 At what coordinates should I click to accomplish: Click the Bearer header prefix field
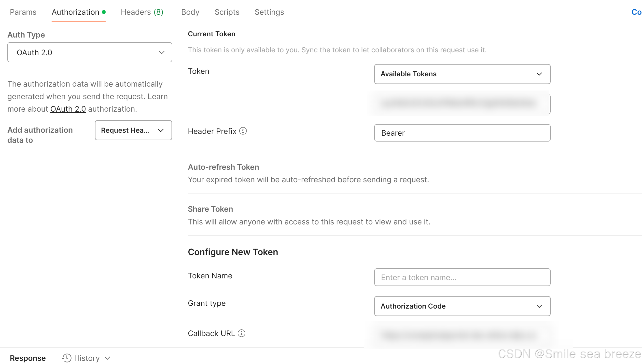[462, 133]
